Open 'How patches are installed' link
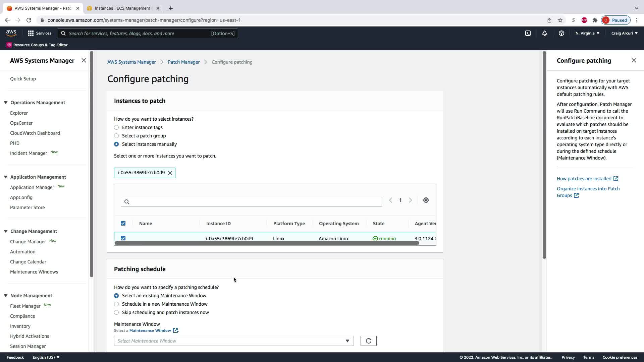644x362 pixels. point(584,179)
